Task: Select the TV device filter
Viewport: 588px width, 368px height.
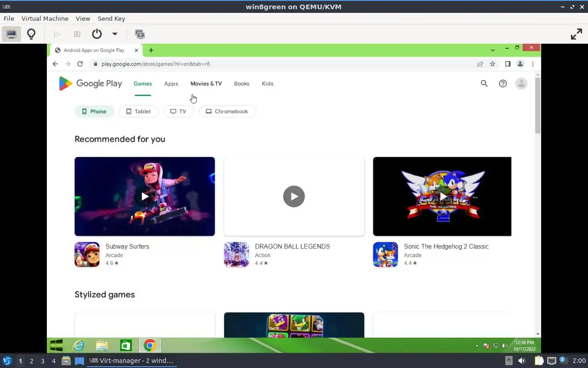Action: click(x=178, y=111)
